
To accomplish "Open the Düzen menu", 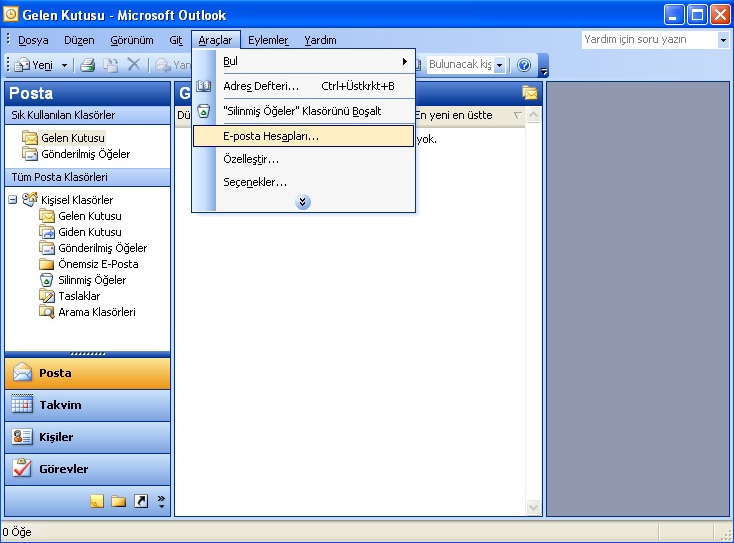I will pyautogui.click(x=79, y=40).
